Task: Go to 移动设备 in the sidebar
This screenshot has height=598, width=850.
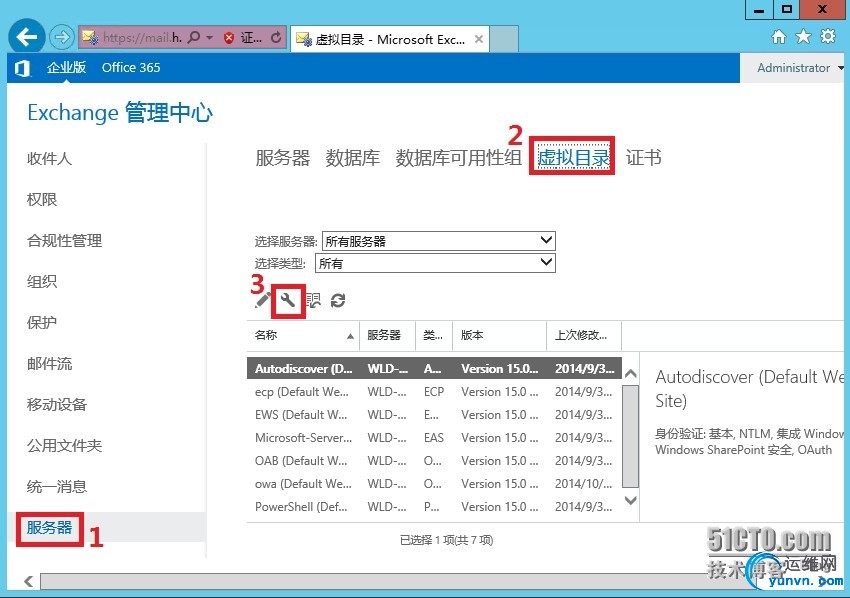Action: [57, 404]
